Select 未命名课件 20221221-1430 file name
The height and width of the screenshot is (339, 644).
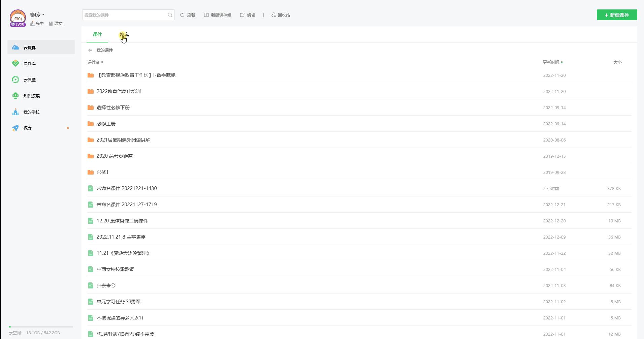127,188
